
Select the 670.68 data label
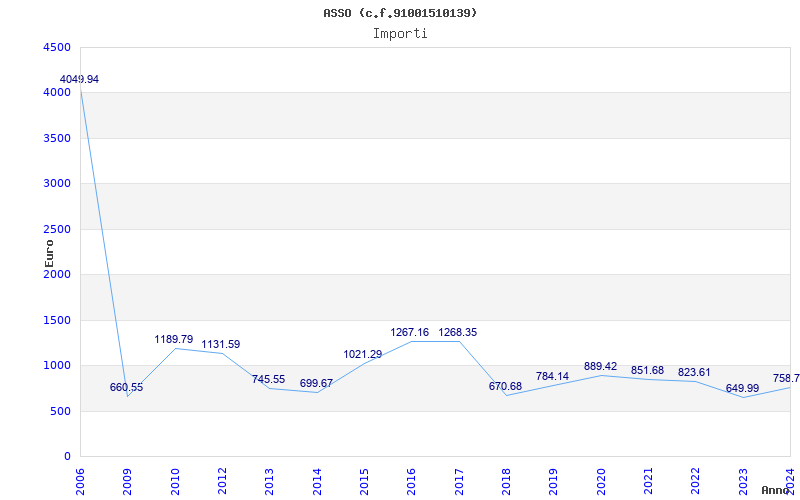tap(506, 386)
